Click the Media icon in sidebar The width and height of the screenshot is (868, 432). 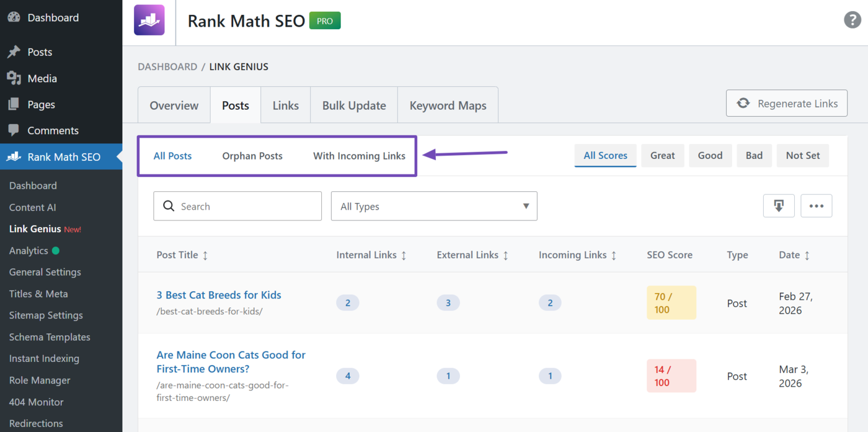(14, 78)
